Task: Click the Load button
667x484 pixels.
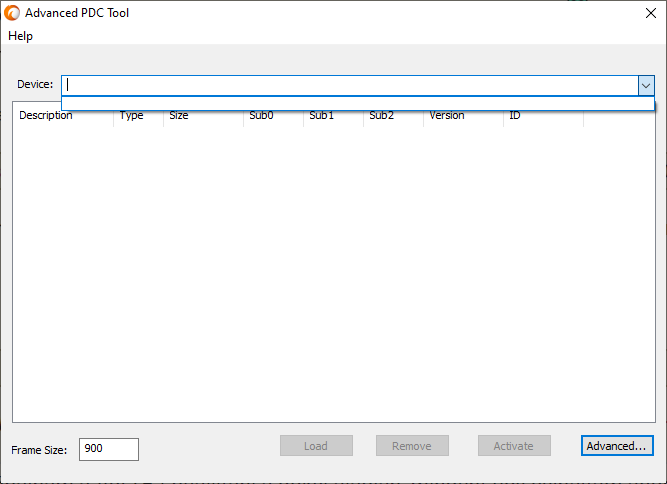Action: pyautogui.click(x=316, y=446)
